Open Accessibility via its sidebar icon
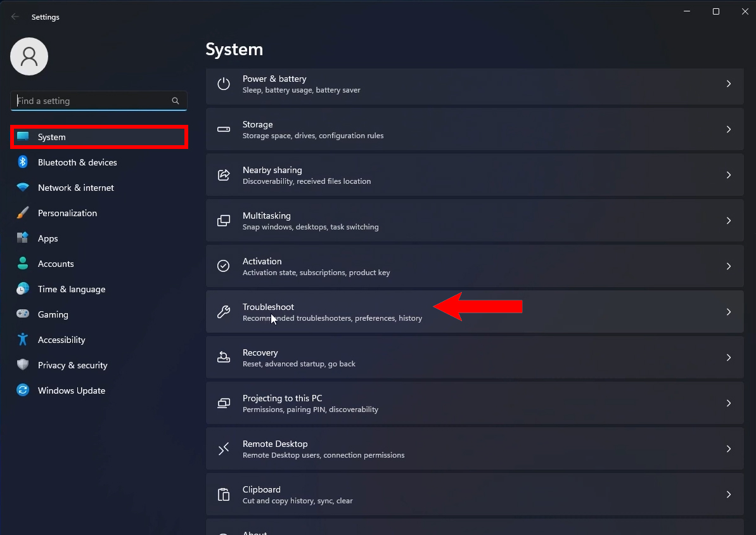The width and height of the screenshot is (756, 535). (x=23, y=340)
